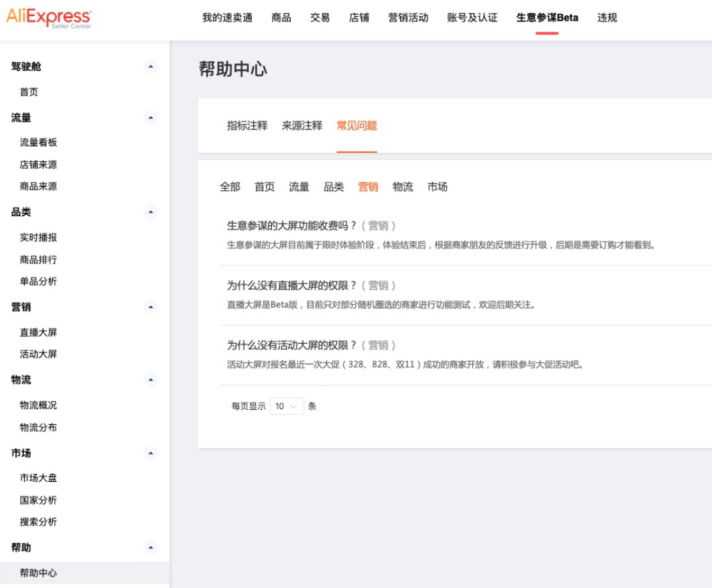Viewport: 712px width, 588px height.
Task: Filter questions by 全部 category
Action: [230, 187]
